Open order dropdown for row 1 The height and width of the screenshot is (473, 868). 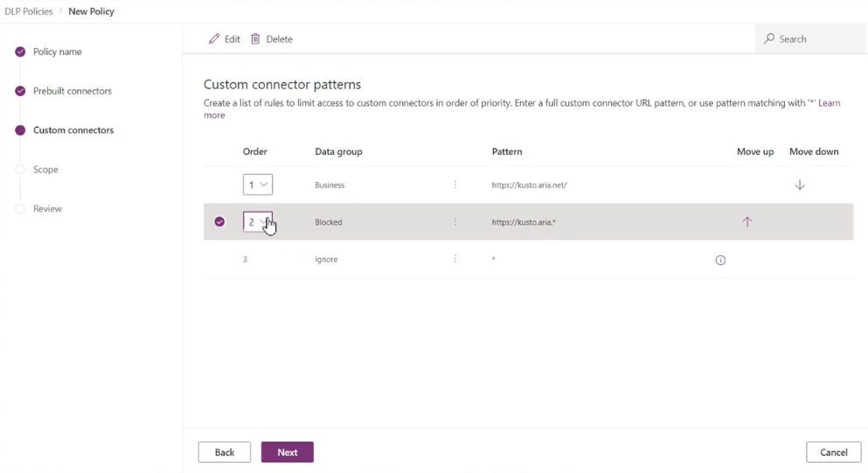[x=257, y=185]
